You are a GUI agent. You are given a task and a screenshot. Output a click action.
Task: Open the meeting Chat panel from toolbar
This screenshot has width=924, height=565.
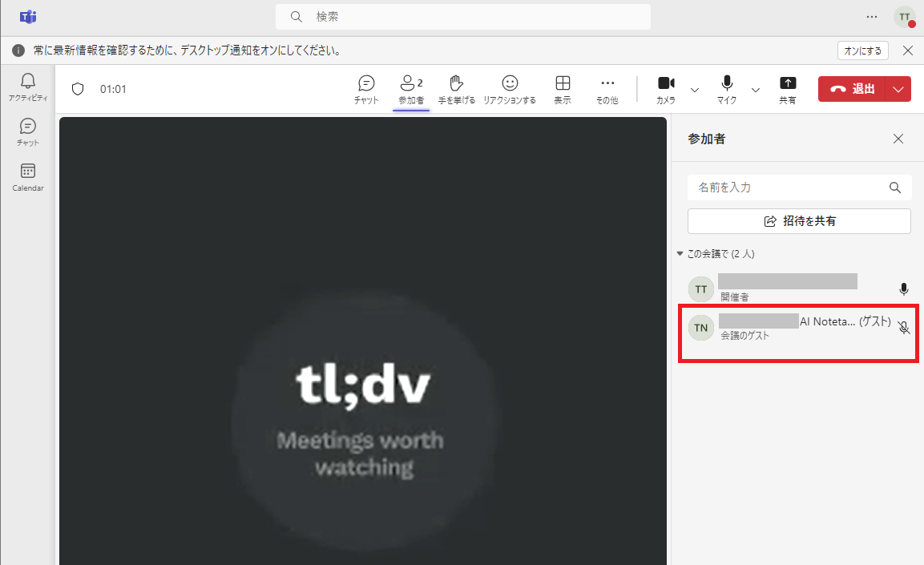[x=366, y=89]
